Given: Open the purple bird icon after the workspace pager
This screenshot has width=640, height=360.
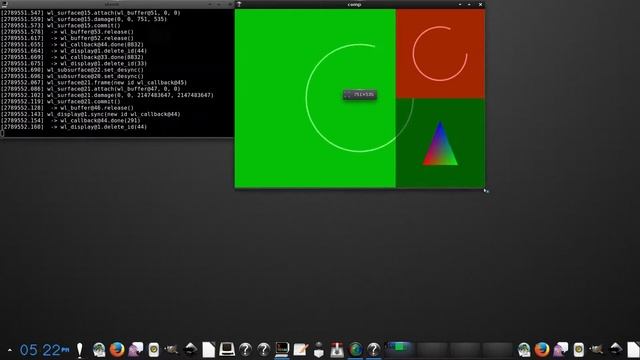Looking at the screenshot, I should pyautogui.click(x=560, y=350).
